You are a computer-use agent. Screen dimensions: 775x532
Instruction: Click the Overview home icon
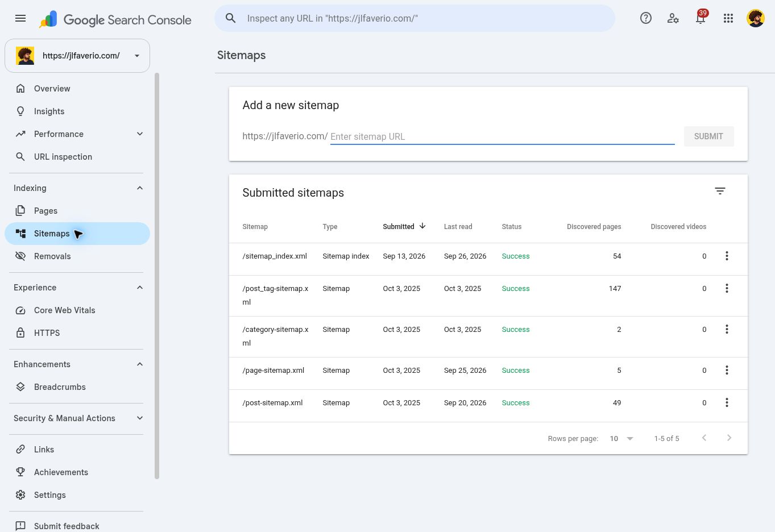(x=20, y=89)
